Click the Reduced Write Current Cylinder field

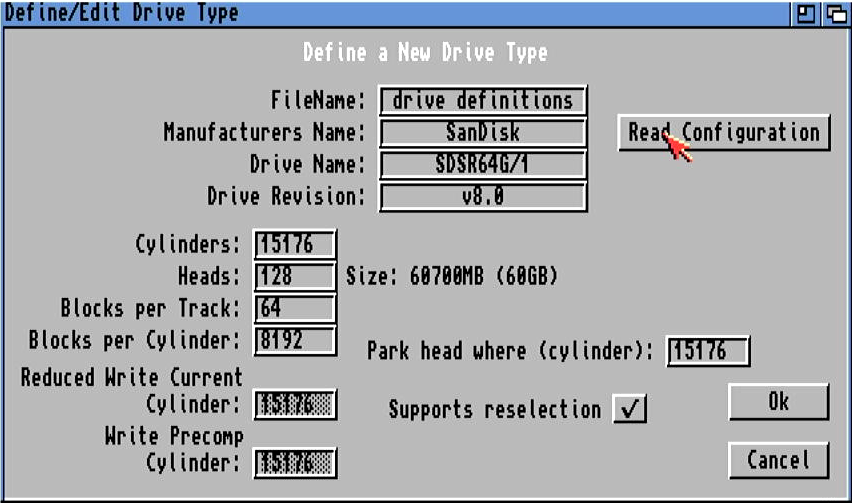coord(296,404)
